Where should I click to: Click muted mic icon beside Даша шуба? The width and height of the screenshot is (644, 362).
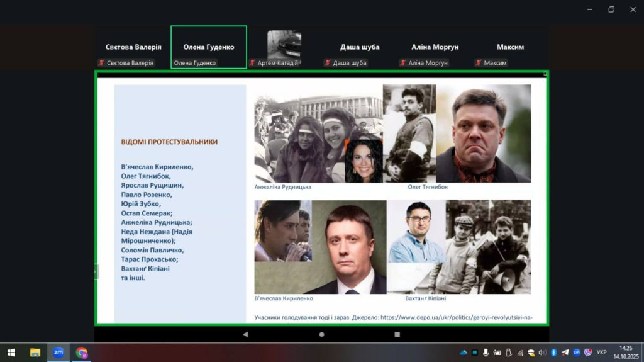[327, 63]
